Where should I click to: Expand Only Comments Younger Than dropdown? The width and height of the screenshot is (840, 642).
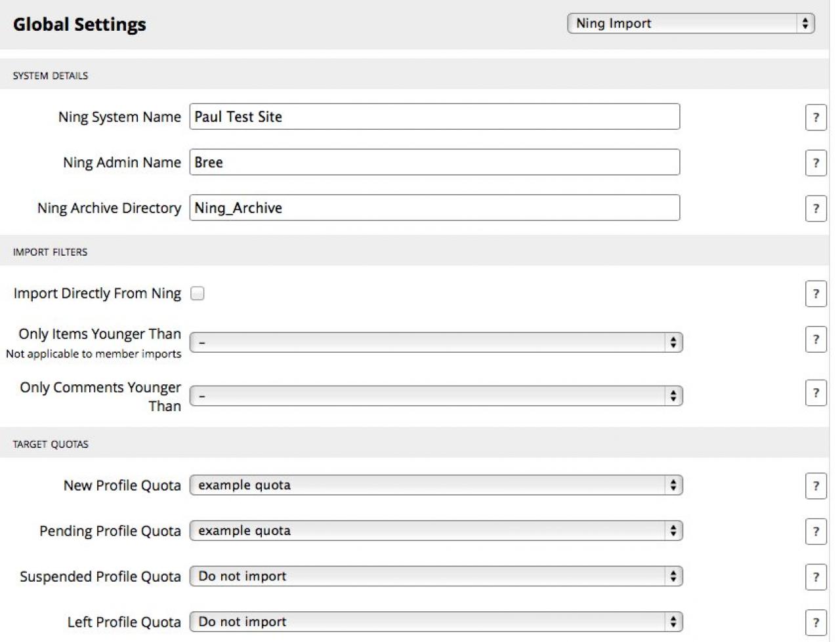pos(436,396)
